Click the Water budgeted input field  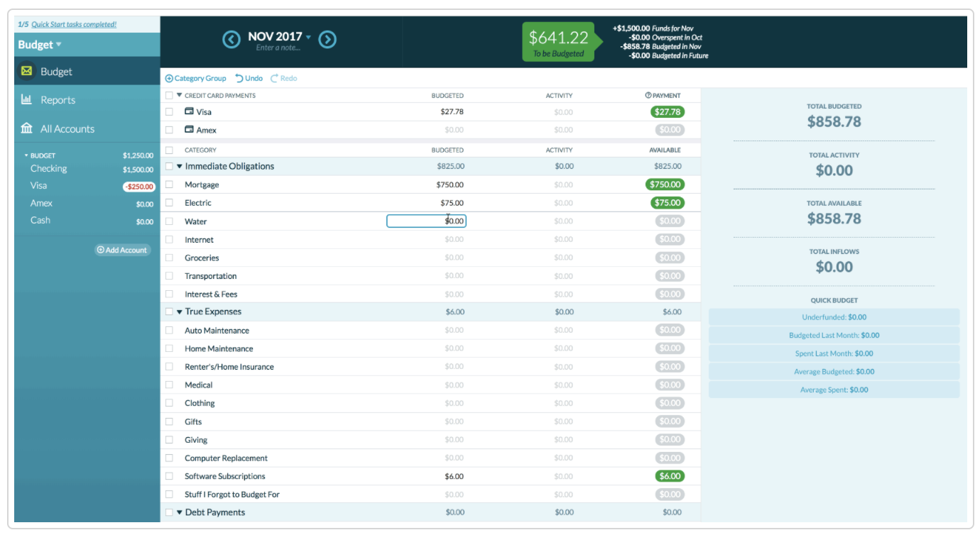[426, 221]
